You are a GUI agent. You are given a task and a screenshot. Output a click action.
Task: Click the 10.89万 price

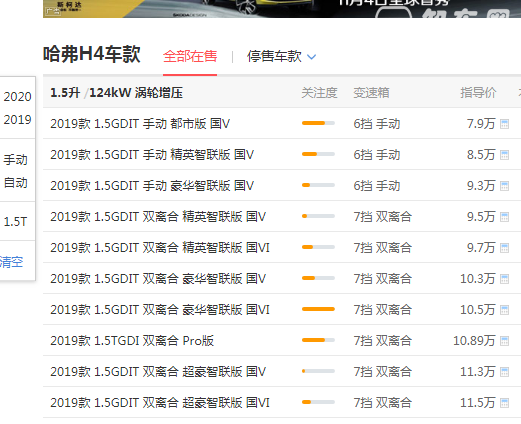[x=474, y=341]
